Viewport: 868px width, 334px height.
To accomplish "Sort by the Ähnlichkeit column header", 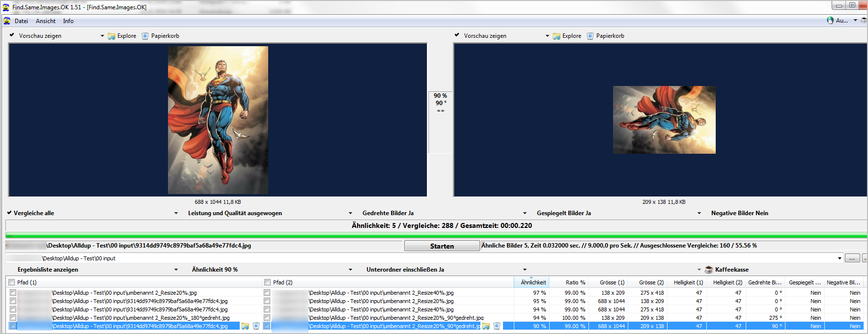I will coord(532,282).
